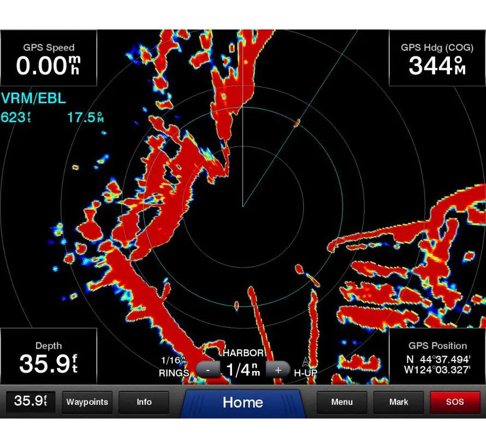Select the small radar target on EBL line
The image size is (486, 448).
[x=297, y=123]
